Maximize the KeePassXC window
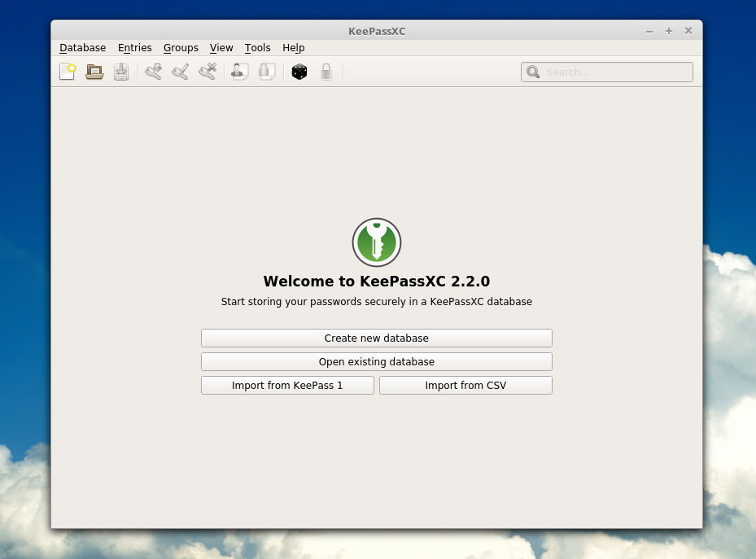 [x=669, y=31]
